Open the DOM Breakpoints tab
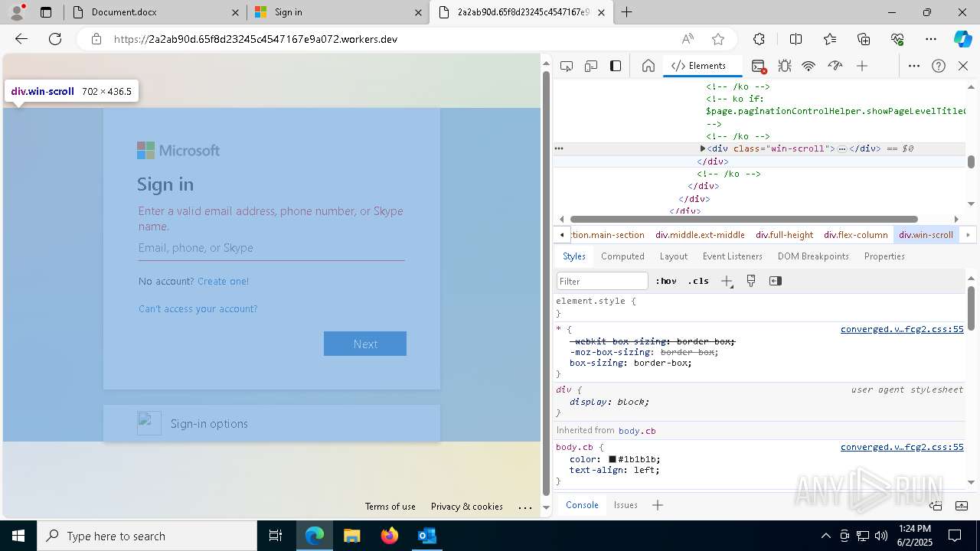 click(x=813, y=256)
